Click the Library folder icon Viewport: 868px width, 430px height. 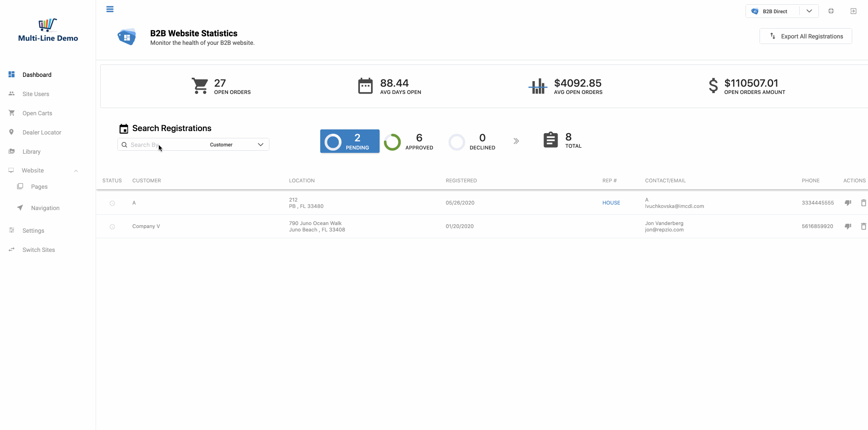(12, 151)
